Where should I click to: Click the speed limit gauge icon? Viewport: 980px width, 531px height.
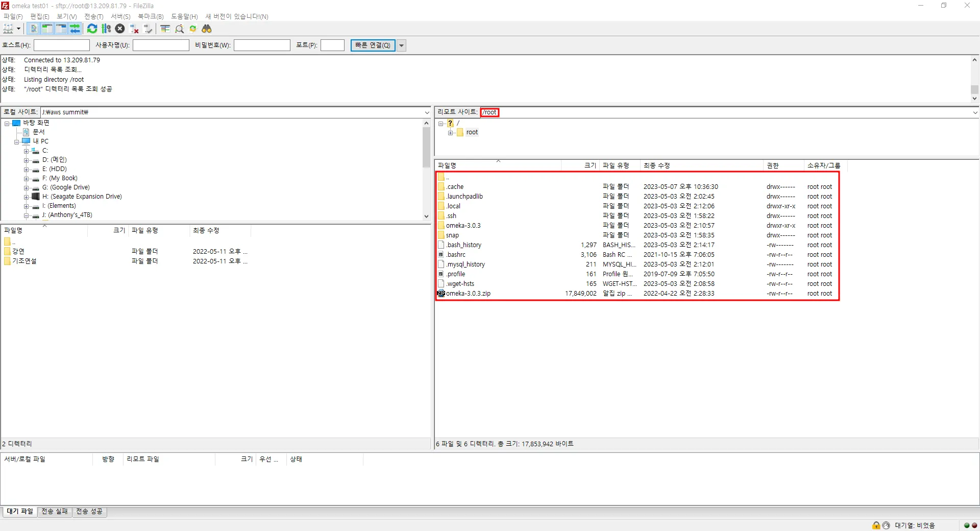(x=886, y=525)
